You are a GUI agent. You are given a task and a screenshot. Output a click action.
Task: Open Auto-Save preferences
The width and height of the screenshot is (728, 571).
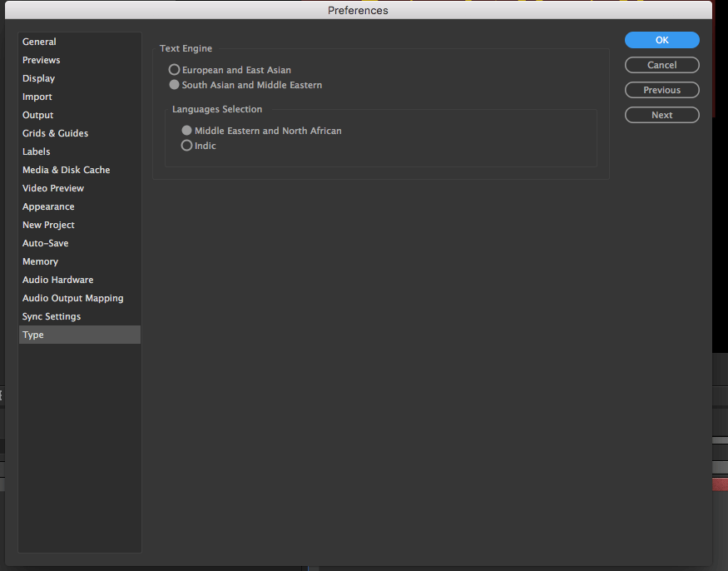(80, 243)
